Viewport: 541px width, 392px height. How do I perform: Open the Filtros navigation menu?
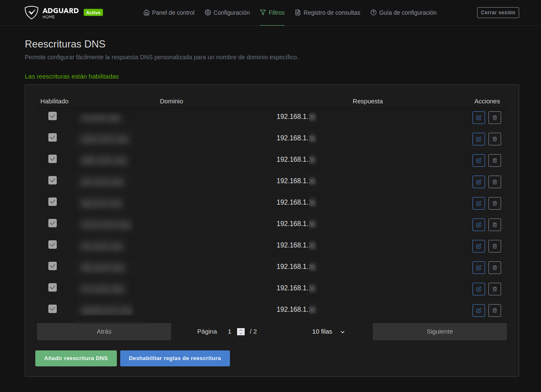[x=272, y=13]
